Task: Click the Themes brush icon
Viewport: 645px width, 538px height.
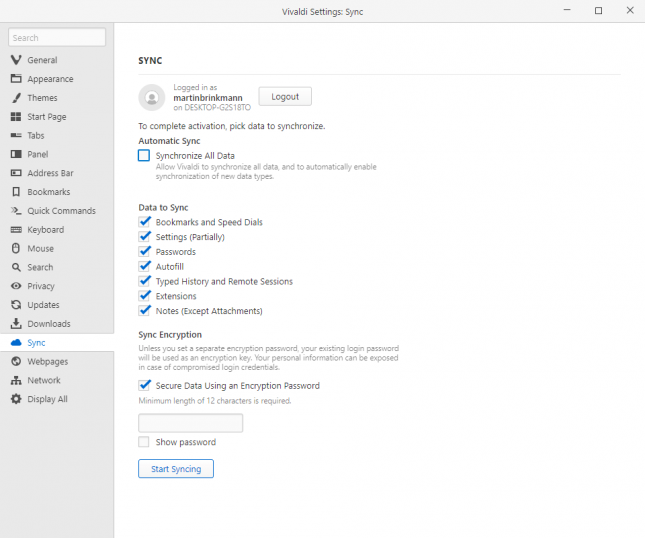Action: pyautogui.click(x=16, y=98)
